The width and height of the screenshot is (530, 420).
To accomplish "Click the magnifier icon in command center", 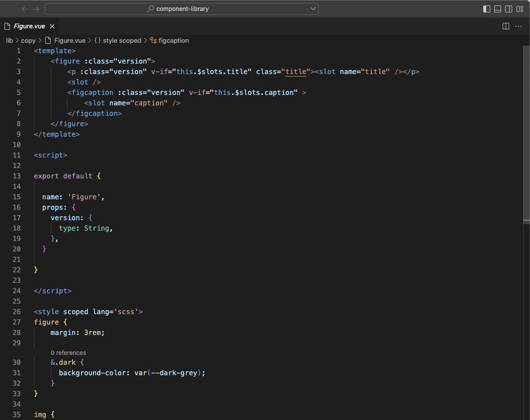I will [150, 9].
